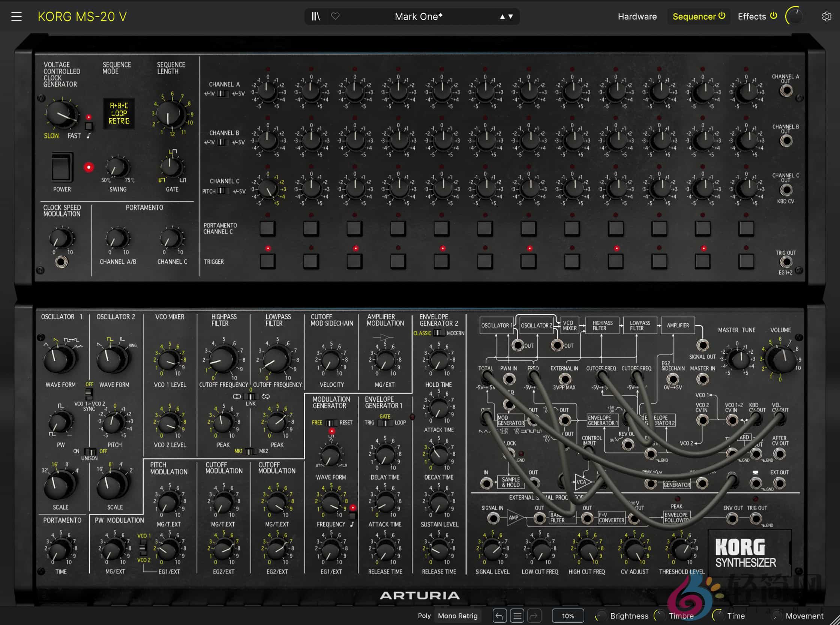Toggle the UNISON on/off switch

click(90, 452)
